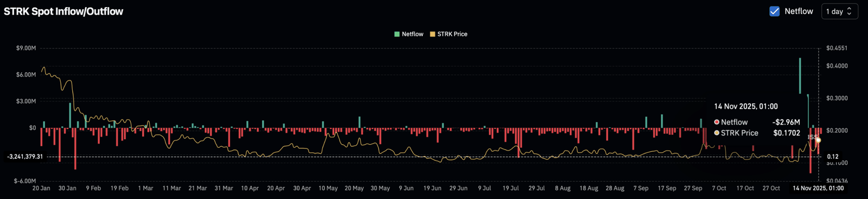Click the tallest green inflow bar in November

pyautogui.click(x=800, y=76)
